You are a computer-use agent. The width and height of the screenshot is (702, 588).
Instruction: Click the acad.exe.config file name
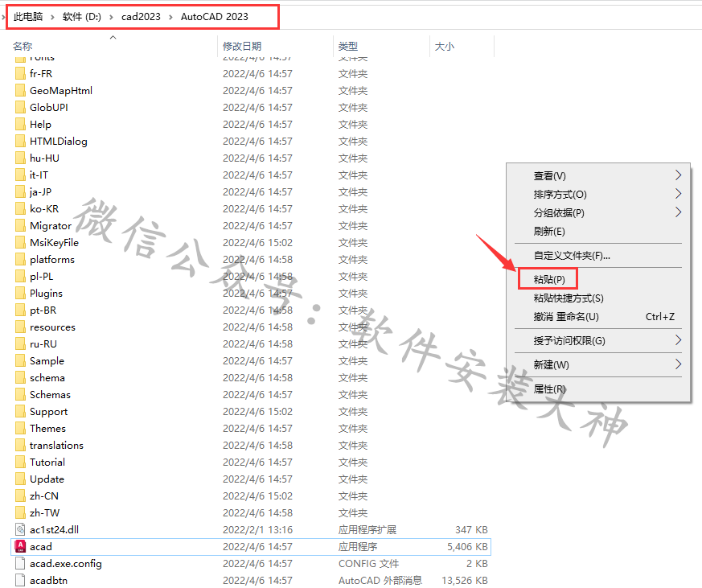[x=66, y=563]
